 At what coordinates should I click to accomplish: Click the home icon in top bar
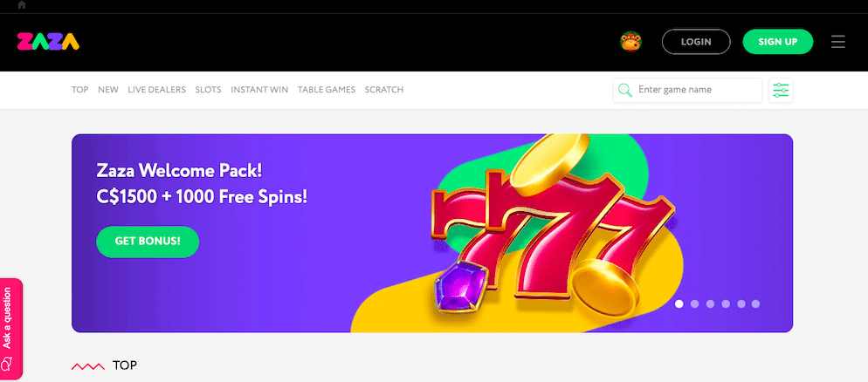point(22,5)
